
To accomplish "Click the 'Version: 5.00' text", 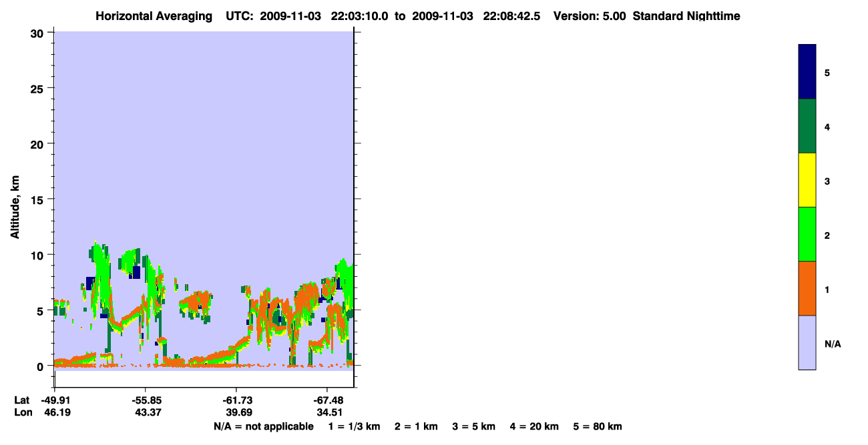I will [589, 16].
